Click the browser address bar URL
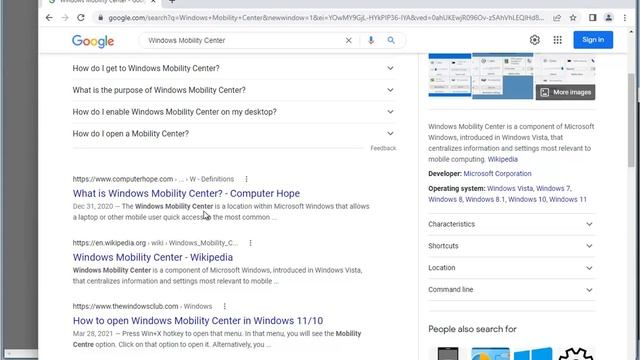Image resolution: width=640 pixels, height=360 pixels. tap(326, 18)
